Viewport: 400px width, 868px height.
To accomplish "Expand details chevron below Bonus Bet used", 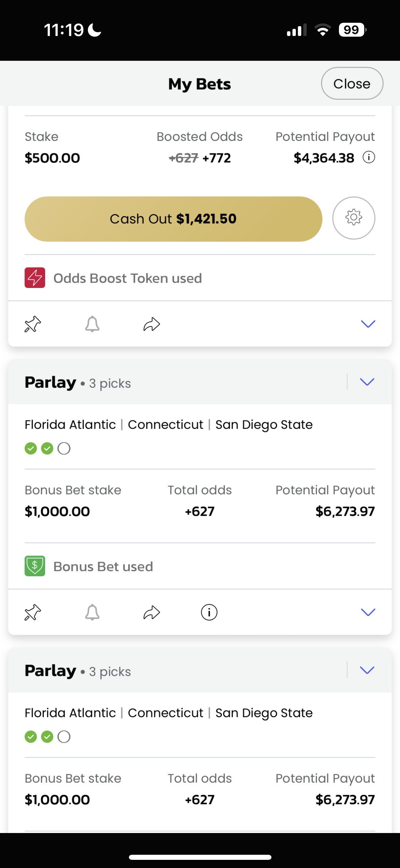I will coord(368,612).
